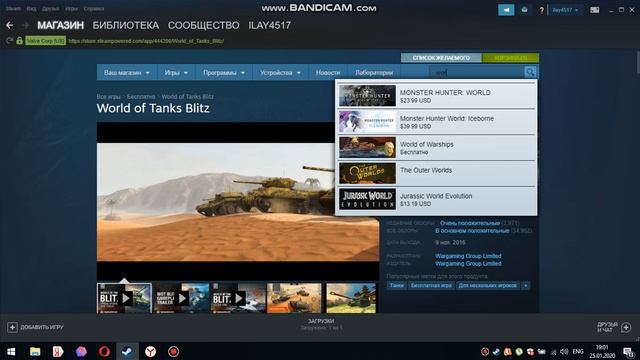Viewport: 640px width, 360px height.
Task: Click the Бесплатная игра tag
Action: pyautogui.click(x=431, y=286)
